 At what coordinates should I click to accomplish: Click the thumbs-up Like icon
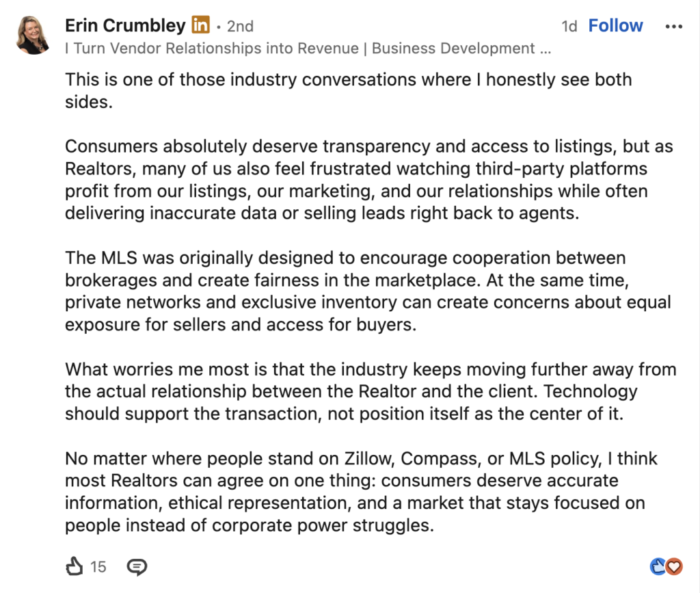point(75,566)
